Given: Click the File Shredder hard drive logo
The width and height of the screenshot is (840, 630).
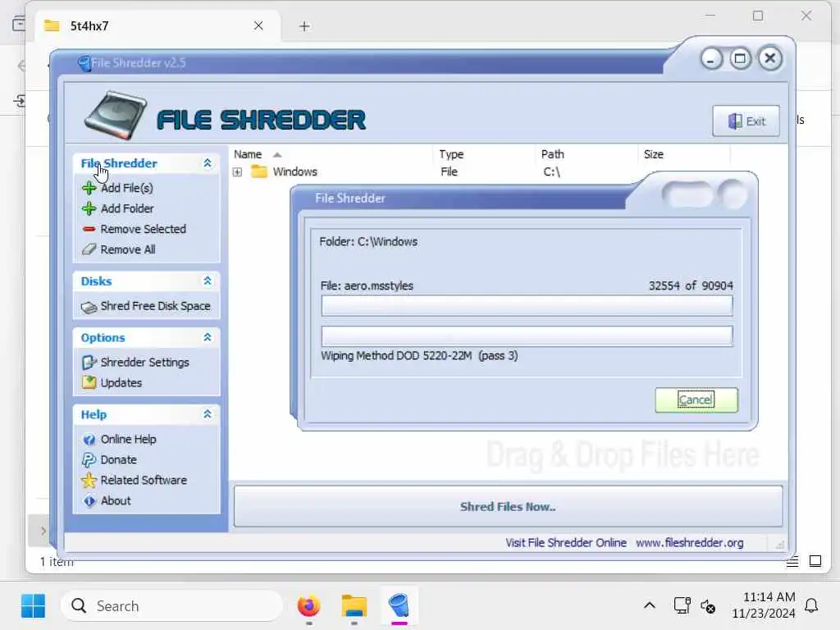Looking at the screenshot, I should tap(115, 115).
